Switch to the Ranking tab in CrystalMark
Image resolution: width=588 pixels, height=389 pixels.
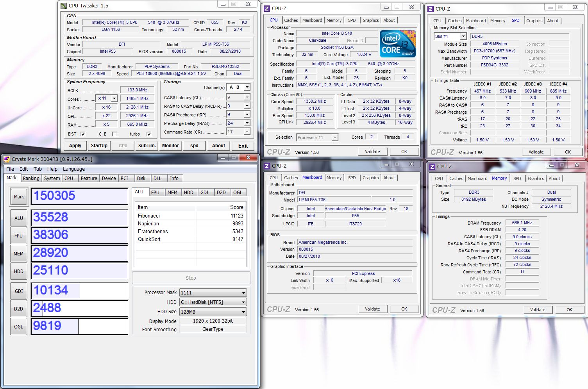pyautogui.click(x=31, y=178)
